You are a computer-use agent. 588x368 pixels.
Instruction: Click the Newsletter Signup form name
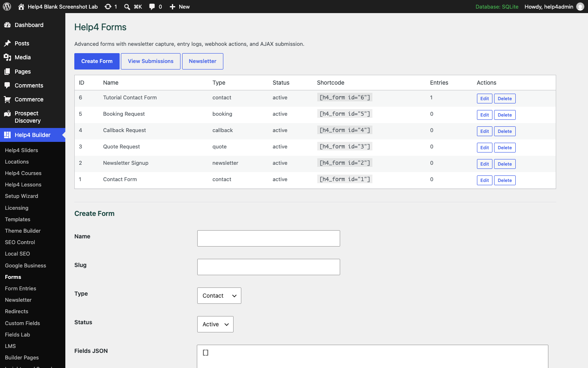[126, 163]
